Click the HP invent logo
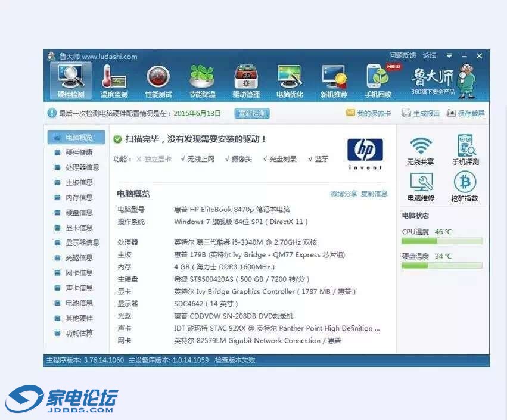The width and height of the screenshot is (507, 420). pyautogui.click(x=365, y=154)
